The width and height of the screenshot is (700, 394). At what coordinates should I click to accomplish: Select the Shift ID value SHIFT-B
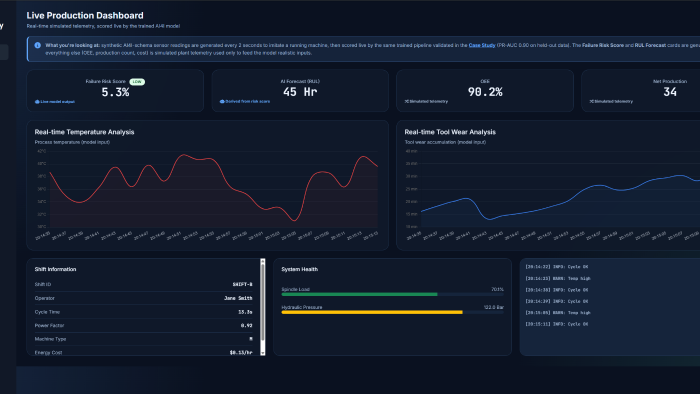pos(242,284)
